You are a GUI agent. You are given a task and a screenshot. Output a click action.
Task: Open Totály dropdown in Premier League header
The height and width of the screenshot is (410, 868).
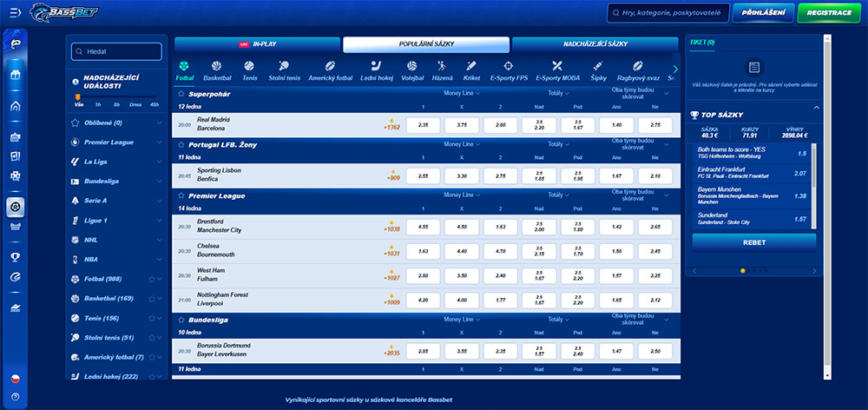point(558,195)
